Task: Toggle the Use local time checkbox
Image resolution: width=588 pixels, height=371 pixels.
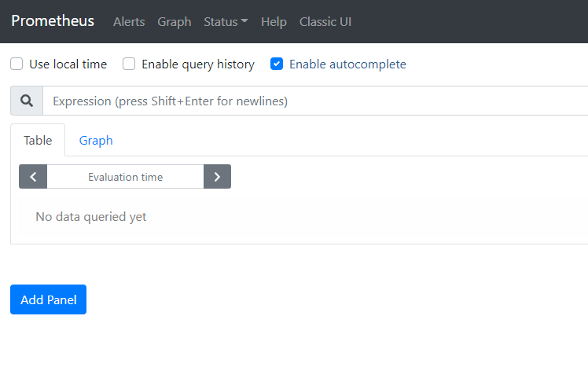Action: click(x=17, y=64)
